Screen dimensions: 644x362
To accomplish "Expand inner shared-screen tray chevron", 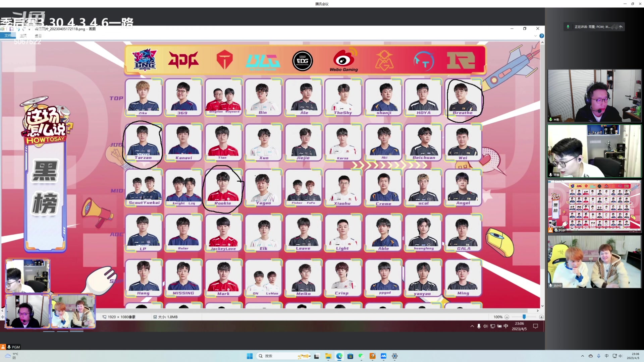I will [472, 326].
